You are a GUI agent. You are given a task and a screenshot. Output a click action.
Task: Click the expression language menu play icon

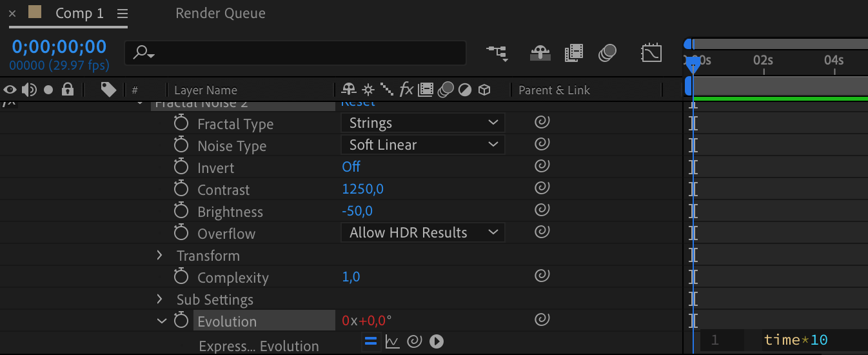click(x=437, y=341)
